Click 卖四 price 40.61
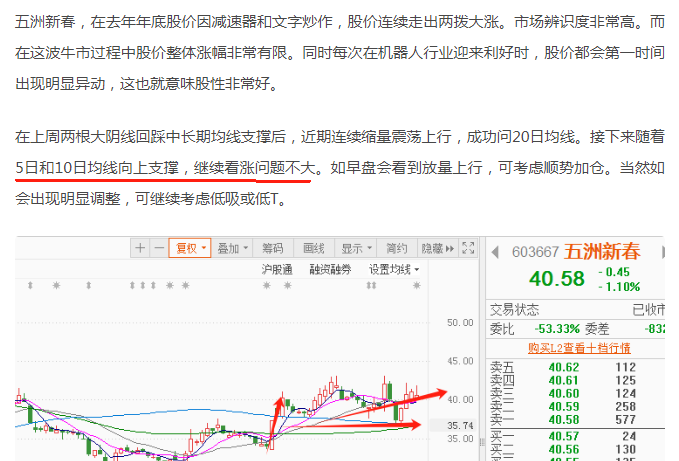 click(563, 380)
